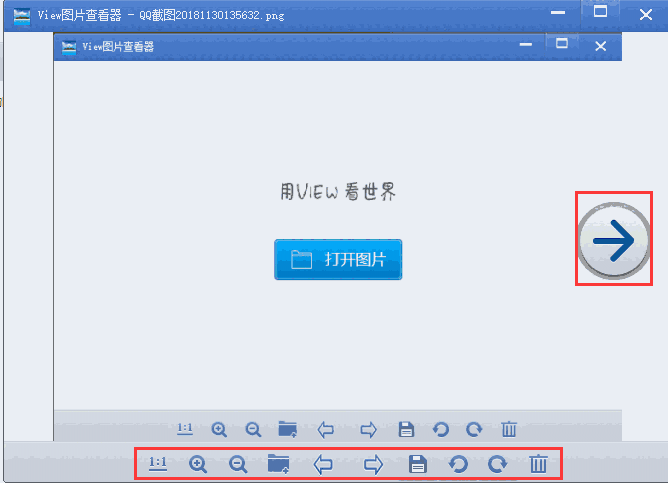668x483 pixels.
Task: Click the 打开图片 button
Action: pos(338,259)
